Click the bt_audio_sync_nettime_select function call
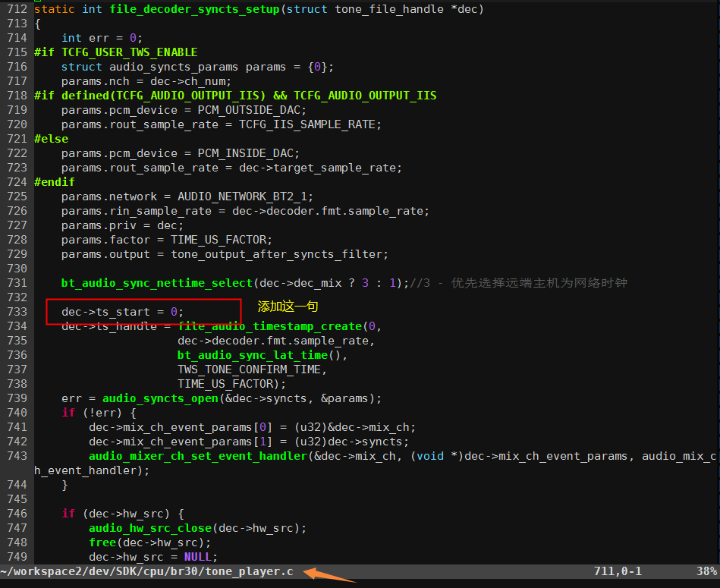The image size is (720, 588). click(157, 283)
